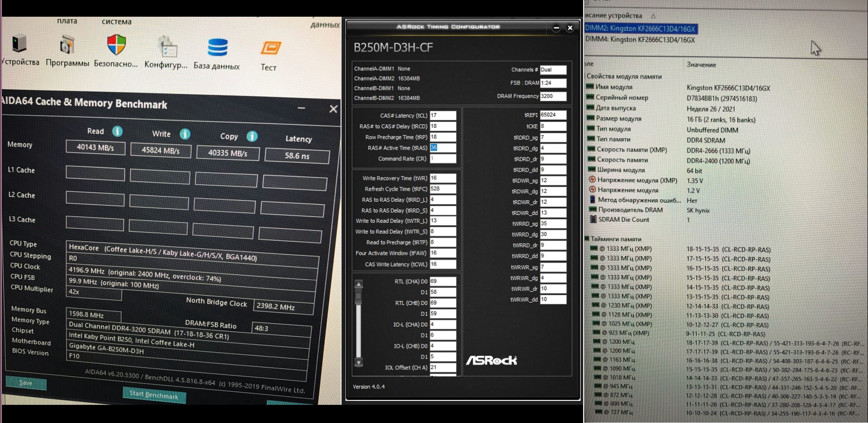Screen dimensions: 868x423
Task: Open the Конфигурация toolbar icon
Action: [x=166, y=47]
